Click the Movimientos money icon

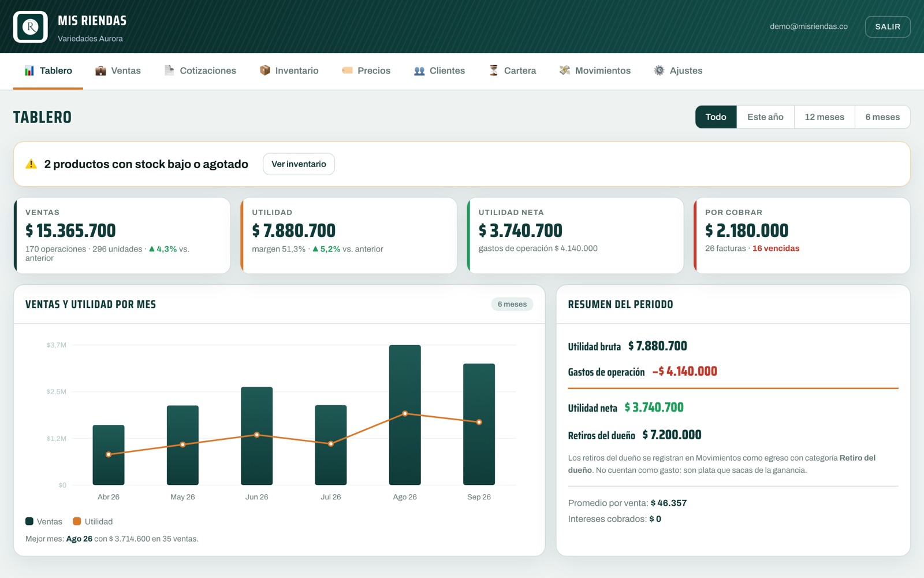pos(565,71)
